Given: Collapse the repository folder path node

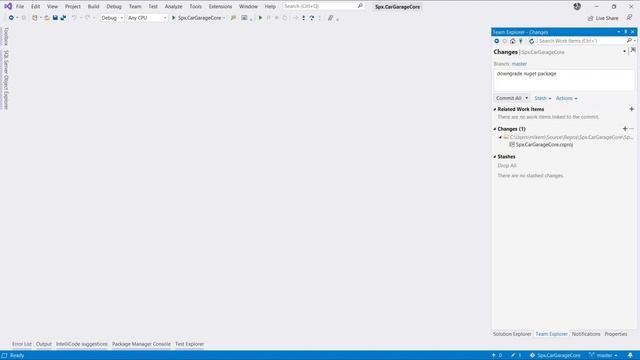Looking at the screenshot, I should point(500,137).
